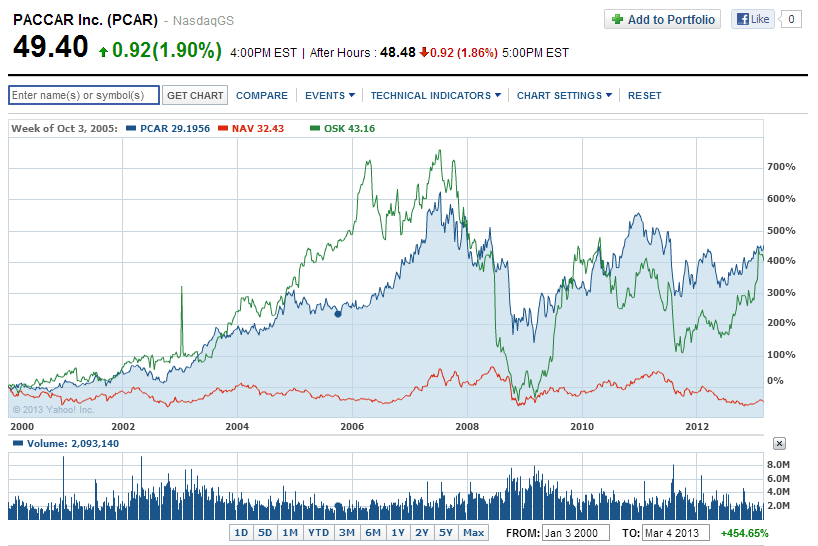This screenshot has width=818, height=546.
Task: Open the Technical Indicators dropdown
Action: click(436, 95)
